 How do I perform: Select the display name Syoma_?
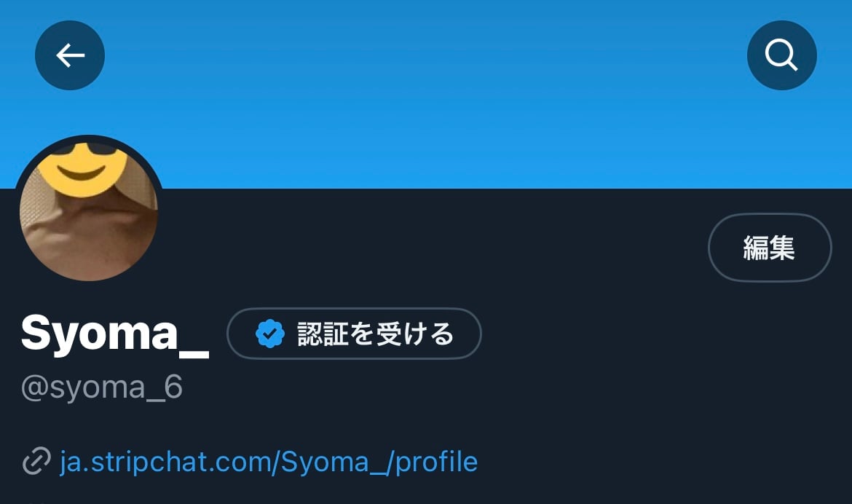point(114,334)
